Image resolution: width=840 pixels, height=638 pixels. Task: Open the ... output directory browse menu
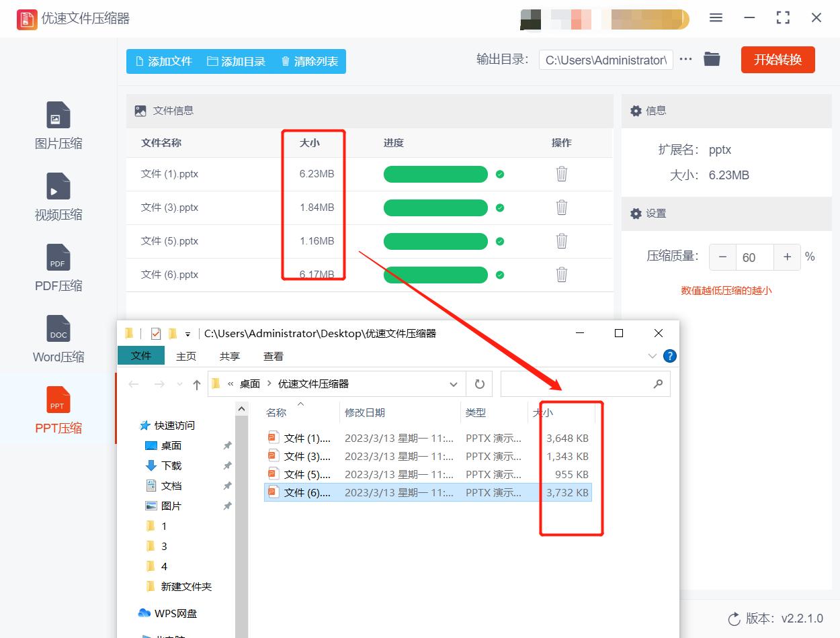685,58
